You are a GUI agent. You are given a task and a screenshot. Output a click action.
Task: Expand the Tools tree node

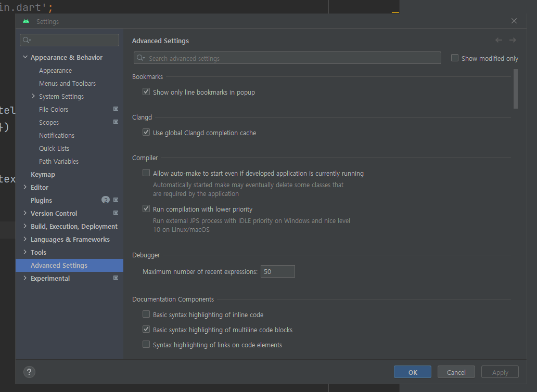(x=25, y=252)
